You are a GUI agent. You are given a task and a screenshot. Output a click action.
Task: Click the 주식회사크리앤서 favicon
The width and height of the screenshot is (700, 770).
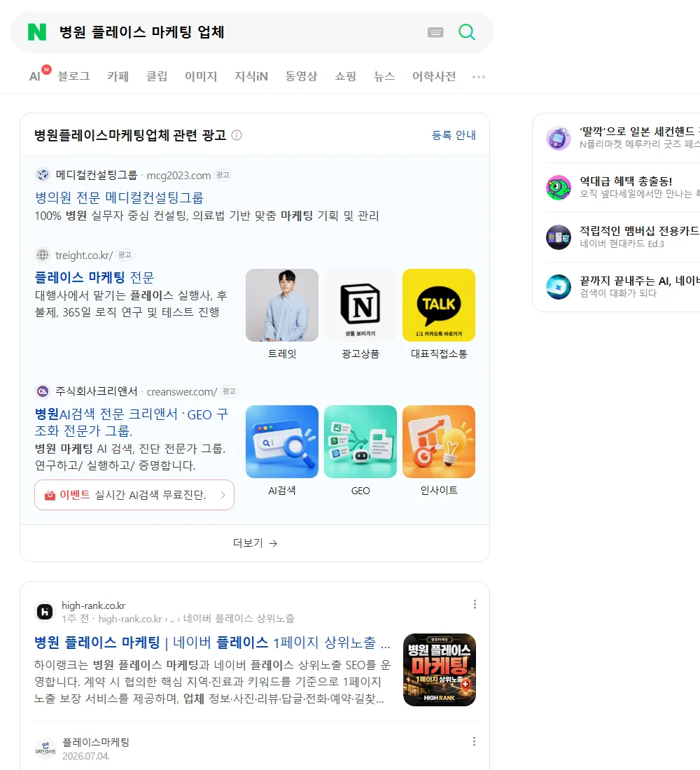click(43, 391)
